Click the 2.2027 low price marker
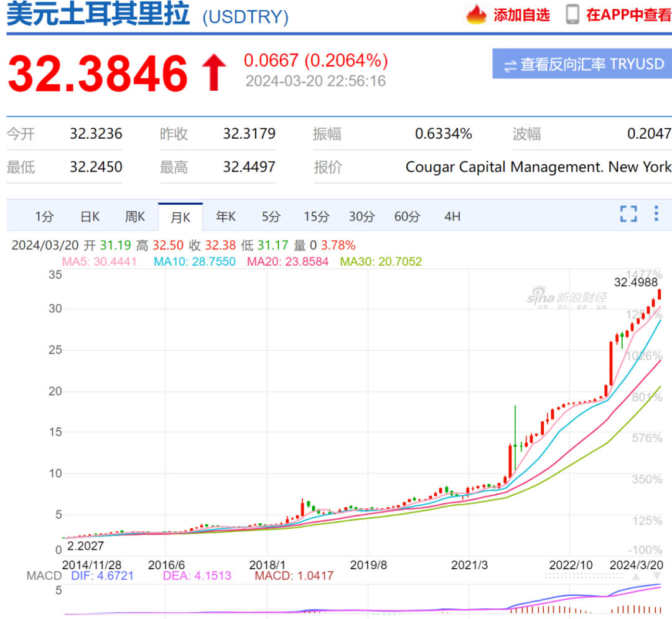The height and width of the screenshot is (619, 672). [x=86, y=546]
